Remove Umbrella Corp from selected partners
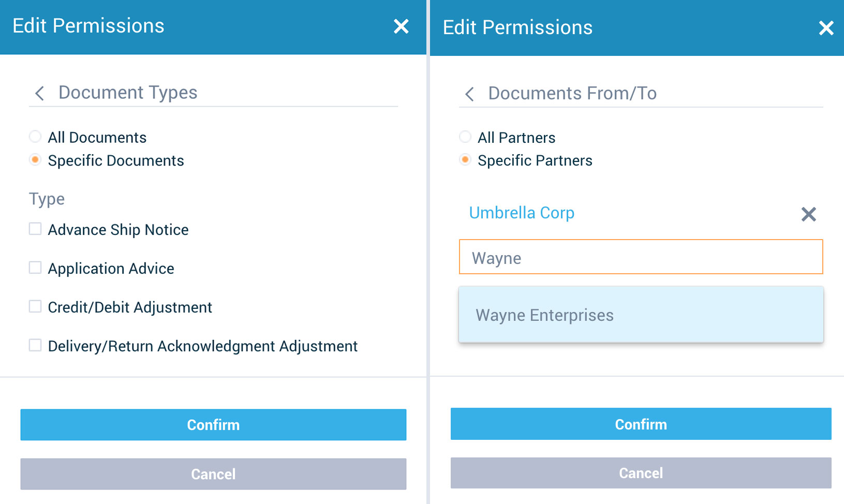844x504 pixels. (x=808, y=214)
